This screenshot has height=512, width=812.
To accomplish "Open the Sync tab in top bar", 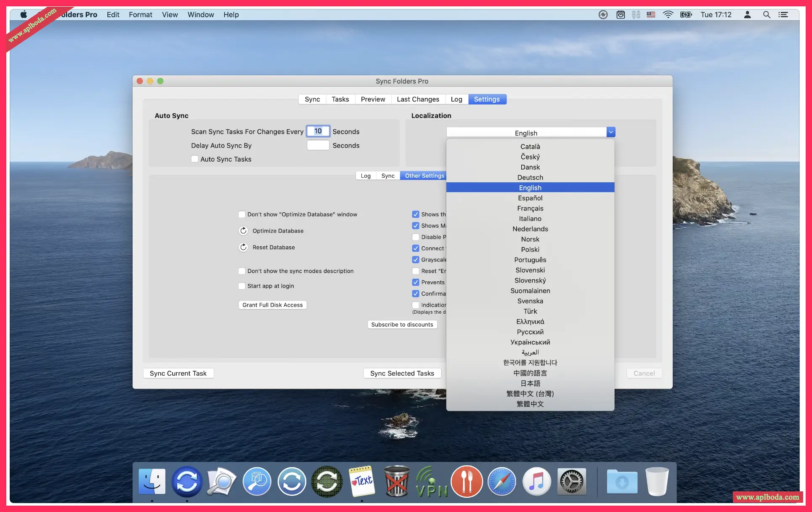I will (x=312, y=99).
